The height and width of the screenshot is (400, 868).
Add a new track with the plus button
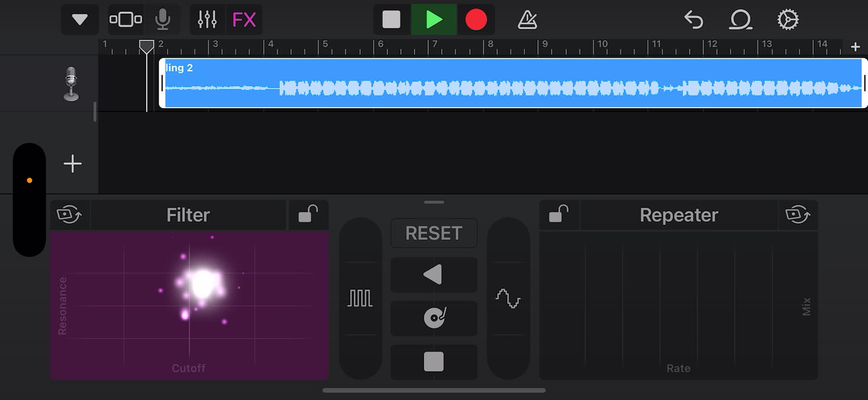click(x=72, y=164)
